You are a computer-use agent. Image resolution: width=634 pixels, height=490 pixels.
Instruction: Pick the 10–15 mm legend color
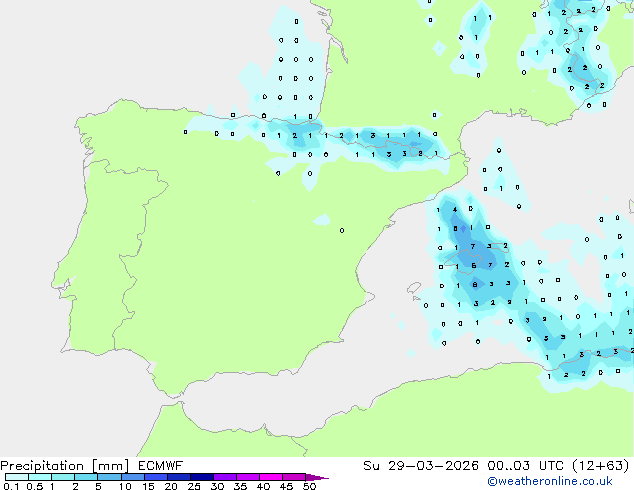(x=132, y=477)
